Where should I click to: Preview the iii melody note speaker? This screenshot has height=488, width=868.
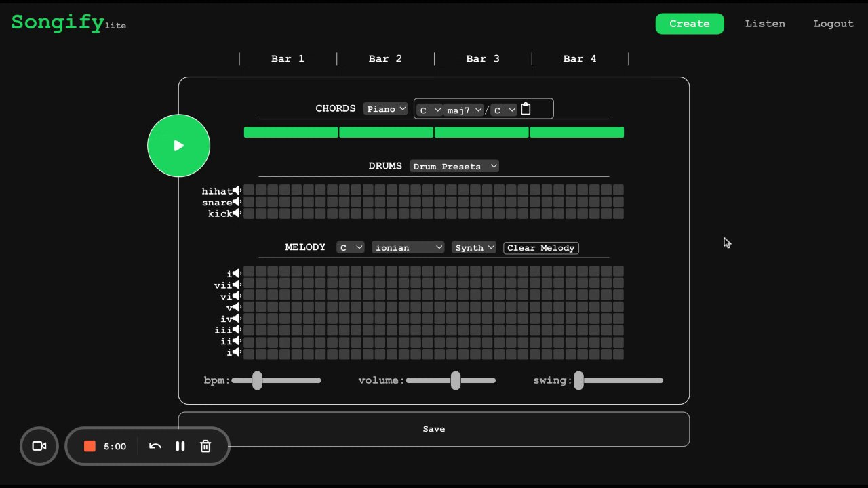point(237,330)
